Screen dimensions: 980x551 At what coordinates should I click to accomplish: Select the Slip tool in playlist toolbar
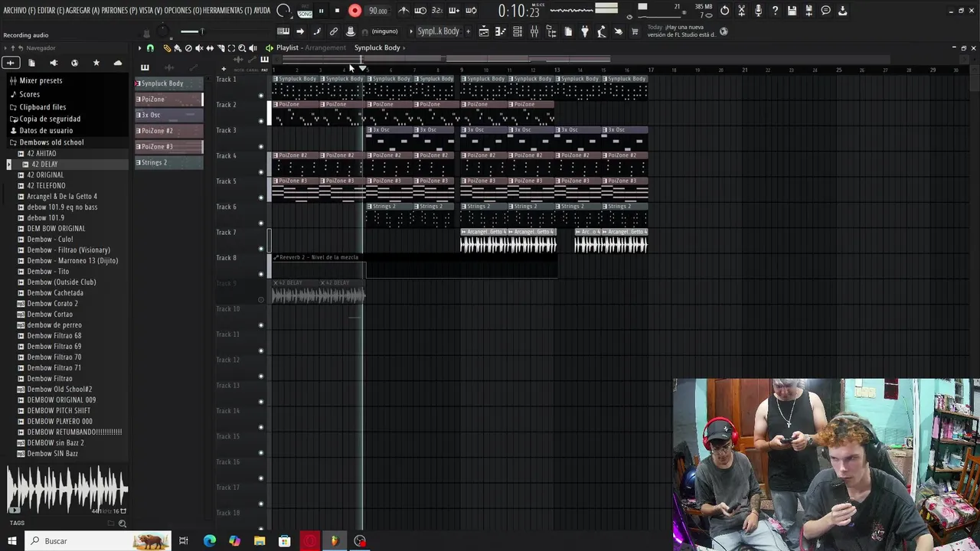pos(210,48)
